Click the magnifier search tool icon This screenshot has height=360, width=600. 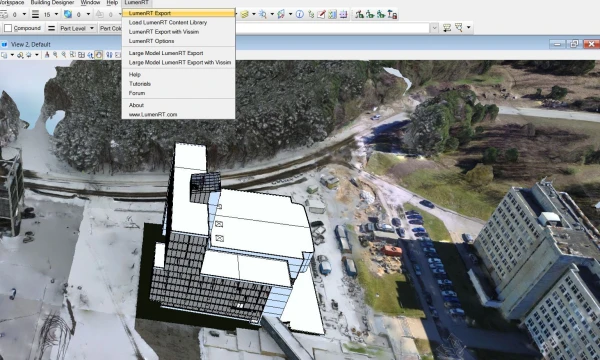point(263,15)
